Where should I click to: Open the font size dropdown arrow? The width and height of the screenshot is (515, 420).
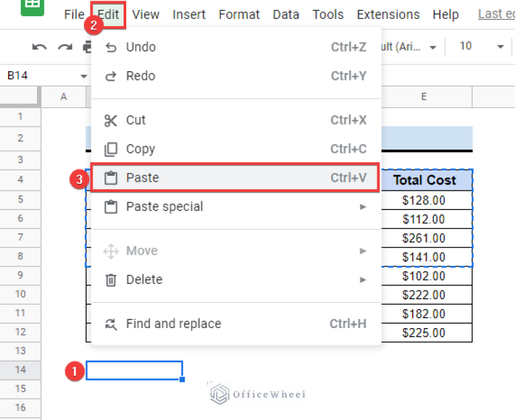pyautogui.click(x=500, y=47)
